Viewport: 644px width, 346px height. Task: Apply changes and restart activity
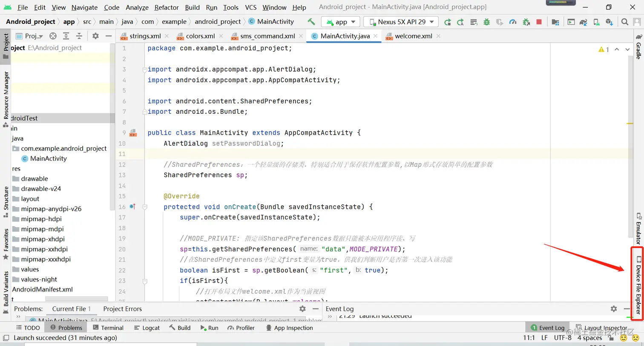448,21
